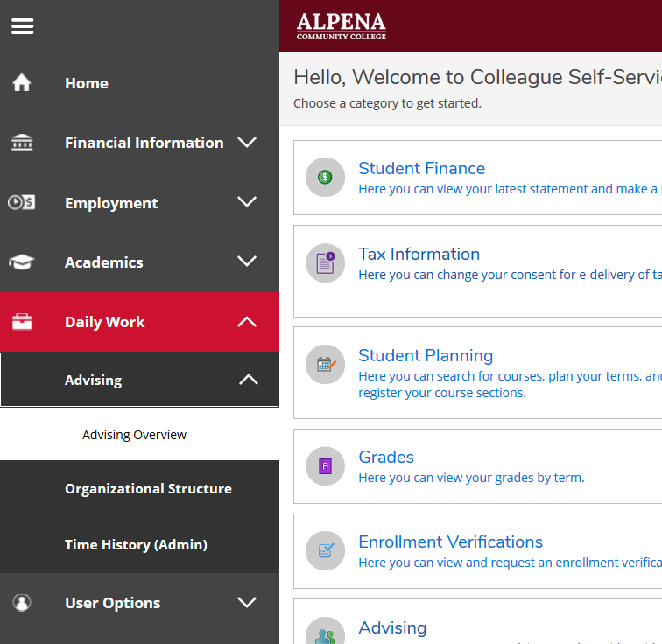Viewport: 662px width, 644px height.
Task: Expand the User Options chevron
Action: coord(247,602)
